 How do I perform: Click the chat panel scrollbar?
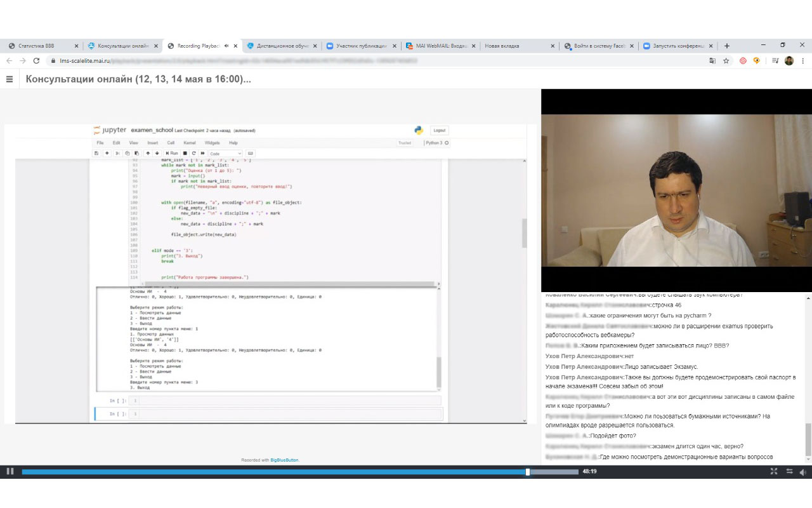tap(808, 439)
